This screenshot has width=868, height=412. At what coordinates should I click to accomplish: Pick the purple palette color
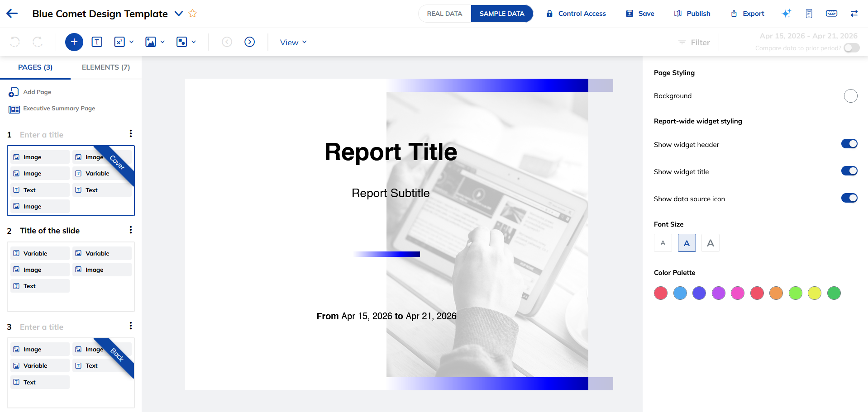point(719,293)
